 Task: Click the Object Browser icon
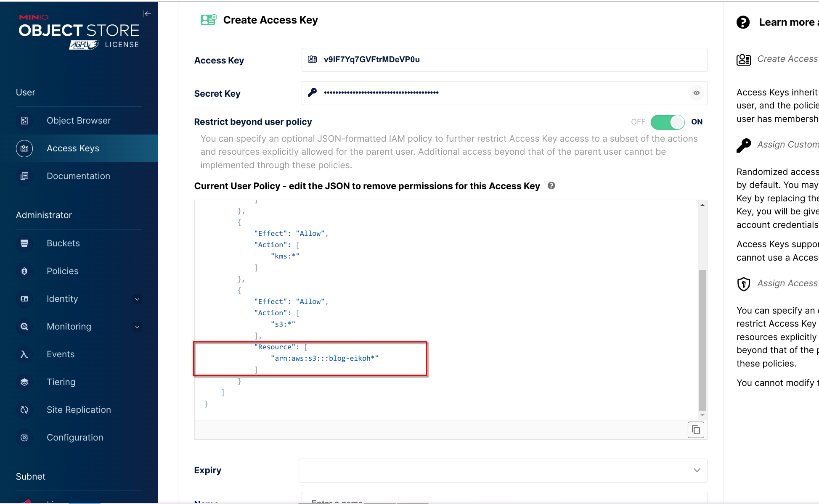(24, 121)
